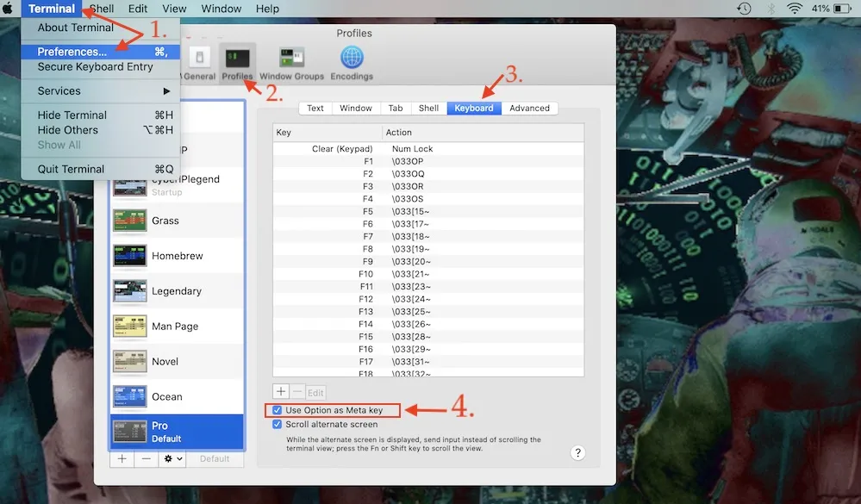The height and width of the screenshot is (504, 861).
Task: Remove selected profile with minus button
Action: [x=146, y=458]
